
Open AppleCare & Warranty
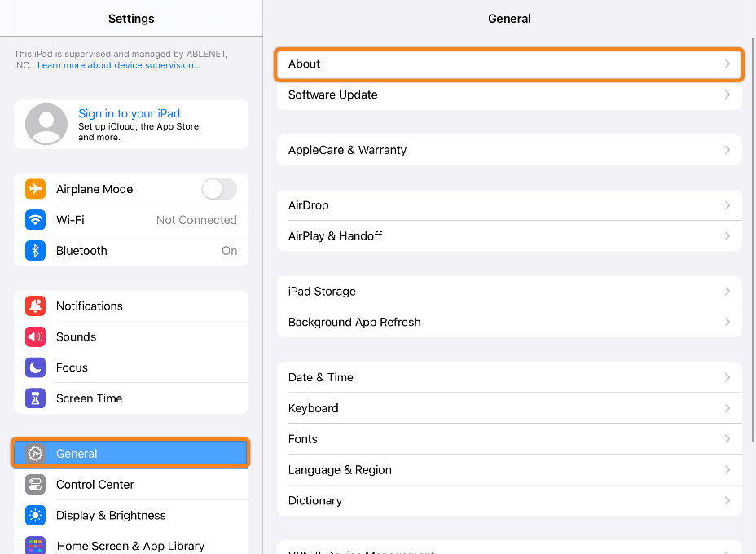[x=509, y=150]
